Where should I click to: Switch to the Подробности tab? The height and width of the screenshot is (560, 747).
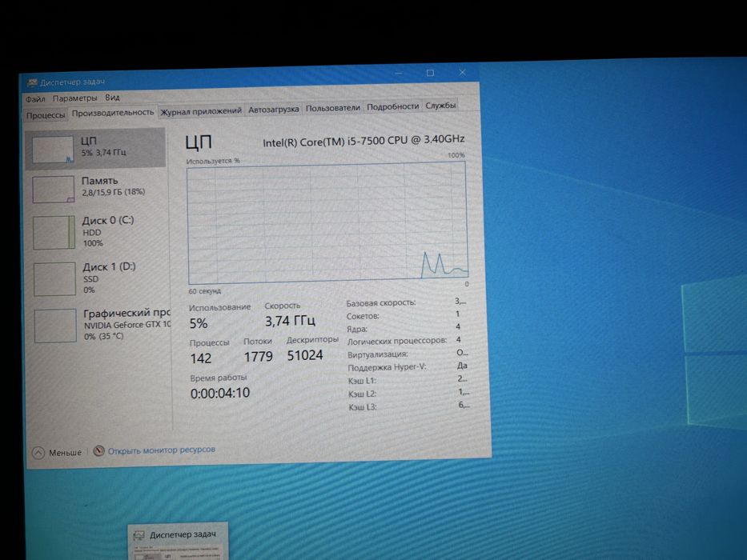pos(392,106)
